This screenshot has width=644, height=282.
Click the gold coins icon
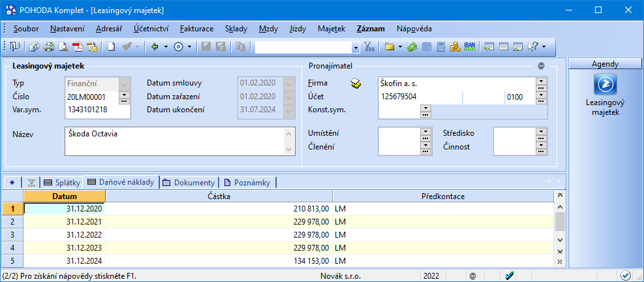(x=455, y=47)
